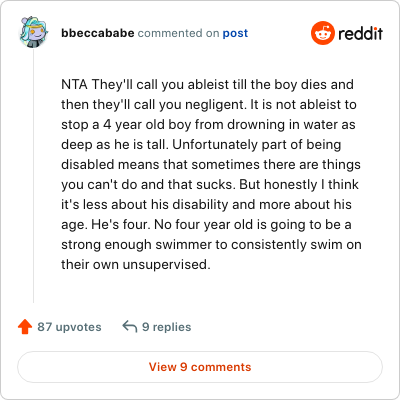Click the "9 replies" label
The width and height of the screenshot is (400, 400).
[x=167, y=327]
